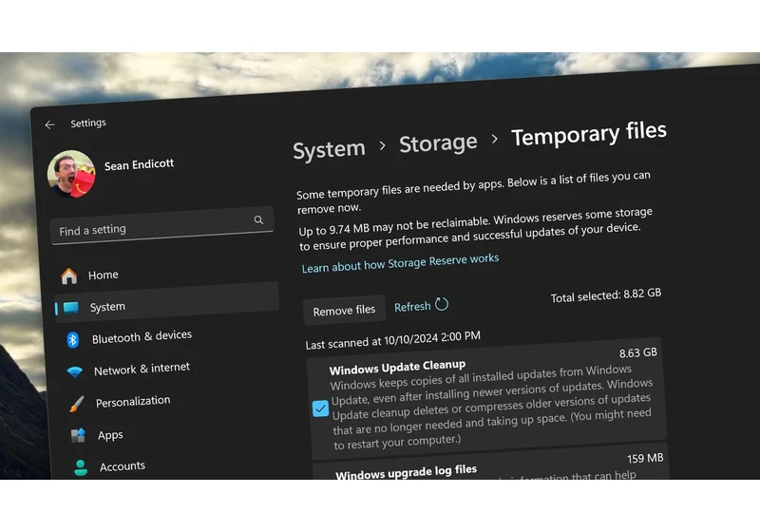
Task: Click the Accounts person icon
Action: (x=81, y=467)
